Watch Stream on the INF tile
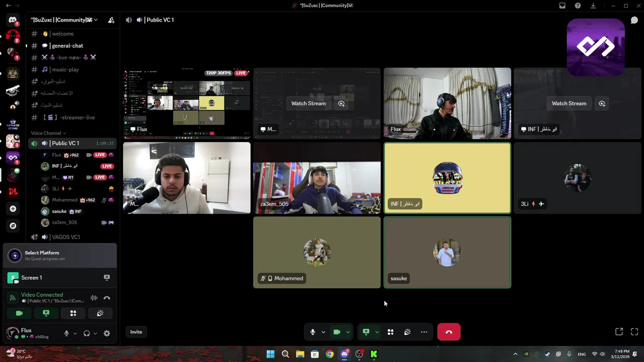Image resolution: width=644 pixels, height=362 pixels. click(569, 104)
